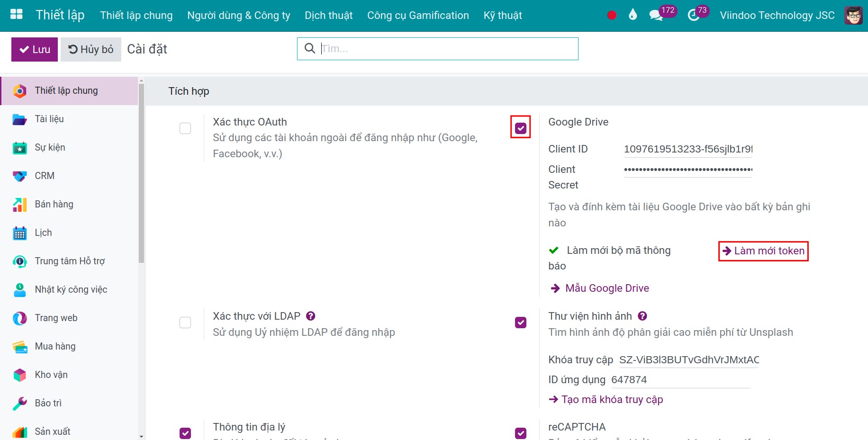Click help icon next to Thư viện hình ảnh
868x440 pixels.
point(642,316)
